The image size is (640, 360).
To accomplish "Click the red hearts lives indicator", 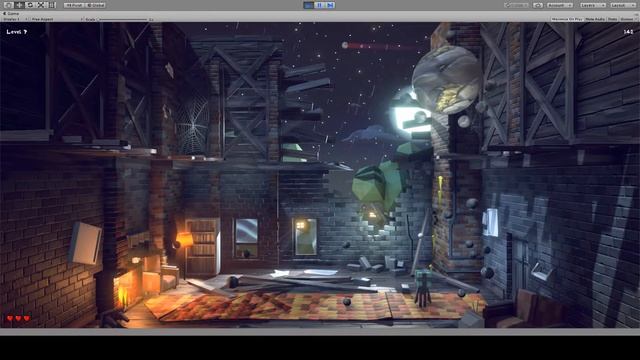I will [18, 318].
